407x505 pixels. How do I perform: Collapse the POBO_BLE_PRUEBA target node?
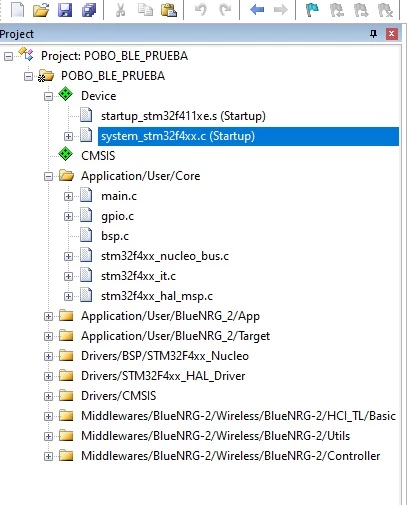click(x=28, y=76)
